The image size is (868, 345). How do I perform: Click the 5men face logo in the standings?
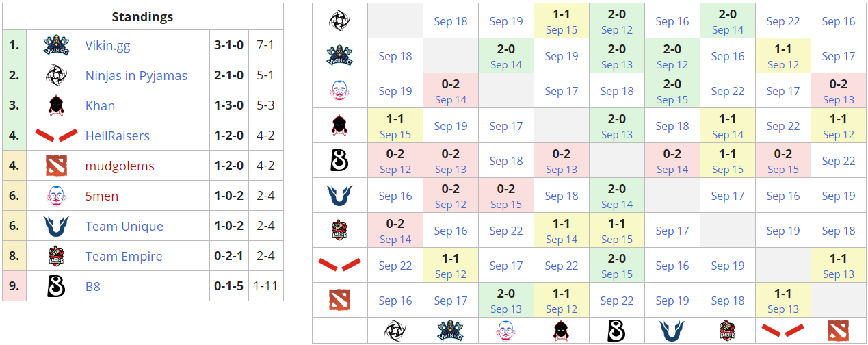point(56,196)
